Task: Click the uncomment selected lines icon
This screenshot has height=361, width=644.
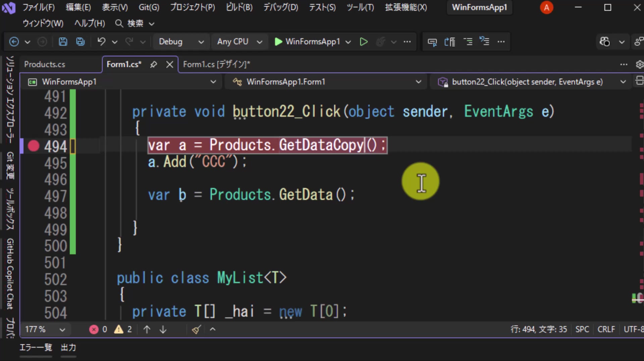Action: tap(484, 42)
